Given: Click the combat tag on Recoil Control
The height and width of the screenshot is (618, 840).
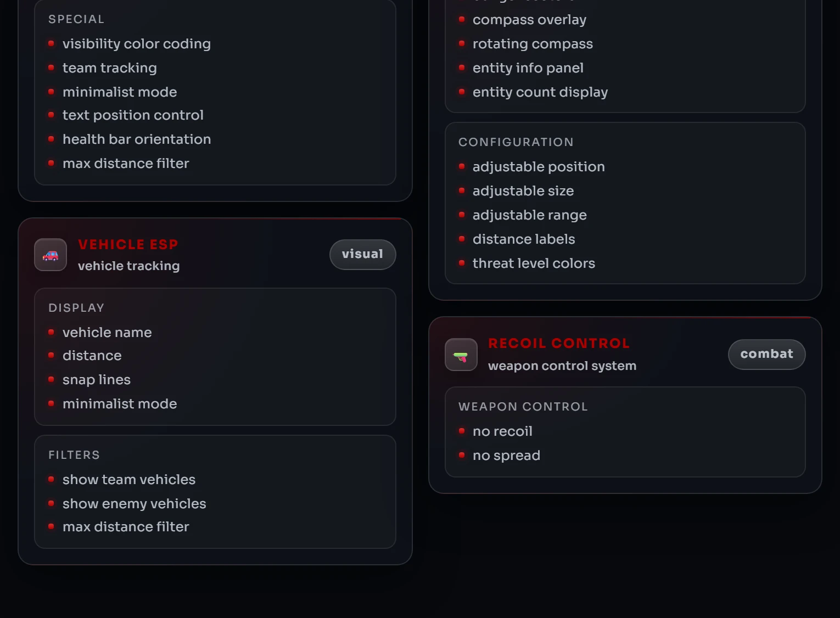Looking at the screenshot, I should tap(766, 355).
